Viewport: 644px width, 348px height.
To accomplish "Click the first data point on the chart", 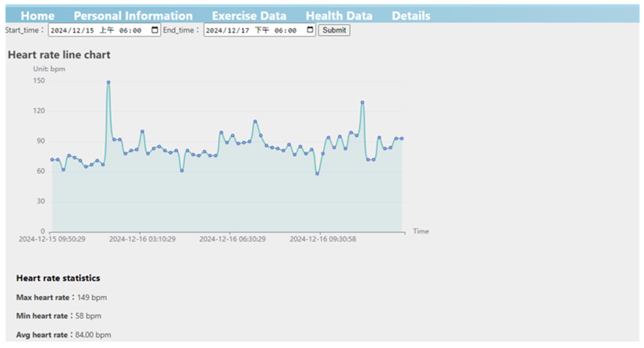I will (52, 160).
